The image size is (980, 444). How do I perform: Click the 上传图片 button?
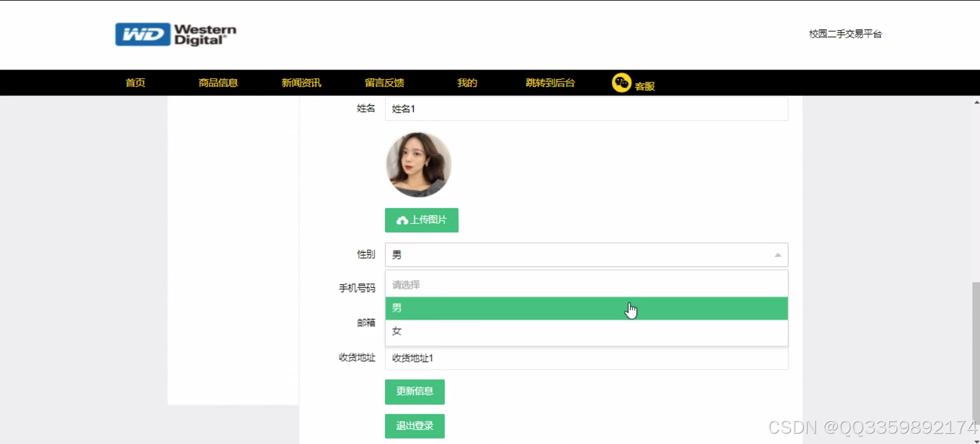click(x=422, y=220)
